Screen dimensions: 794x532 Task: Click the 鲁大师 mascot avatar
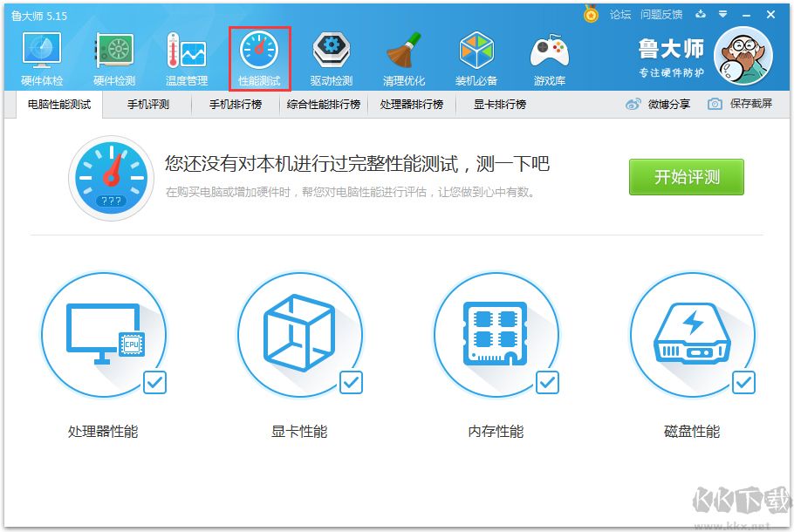[x=743, y=56]
